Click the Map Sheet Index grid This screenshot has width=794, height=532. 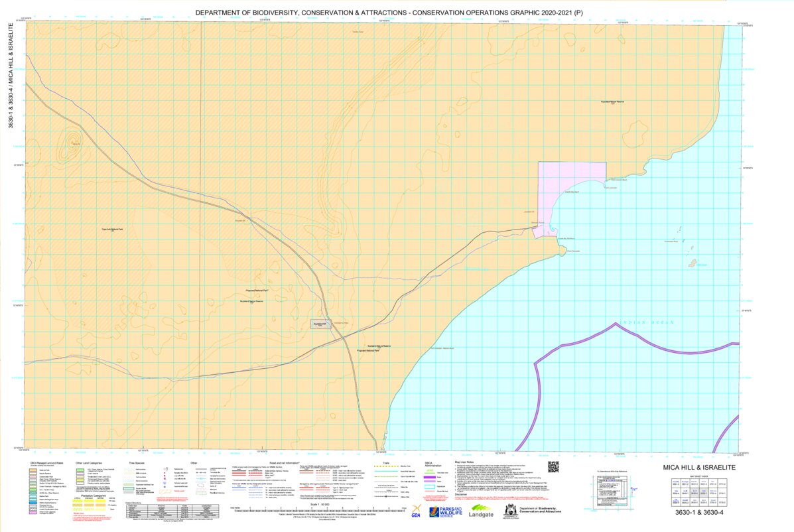(x=698, y=493)
